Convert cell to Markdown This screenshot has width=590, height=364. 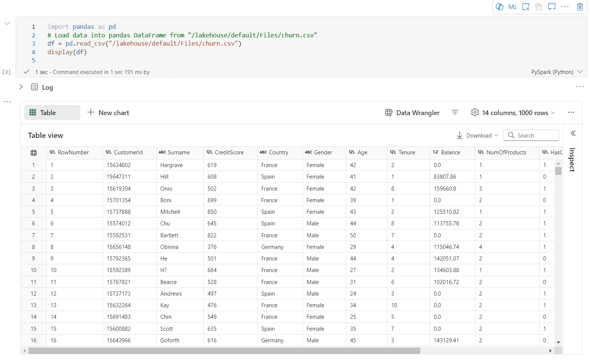pos(512,7)
